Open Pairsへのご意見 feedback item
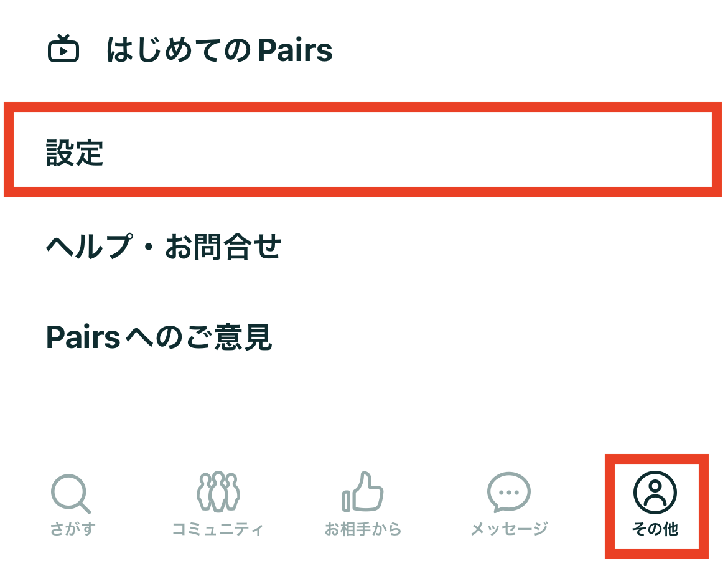This screenshot has height=571, width=728. pyautogui.click(x=159, y=337)
